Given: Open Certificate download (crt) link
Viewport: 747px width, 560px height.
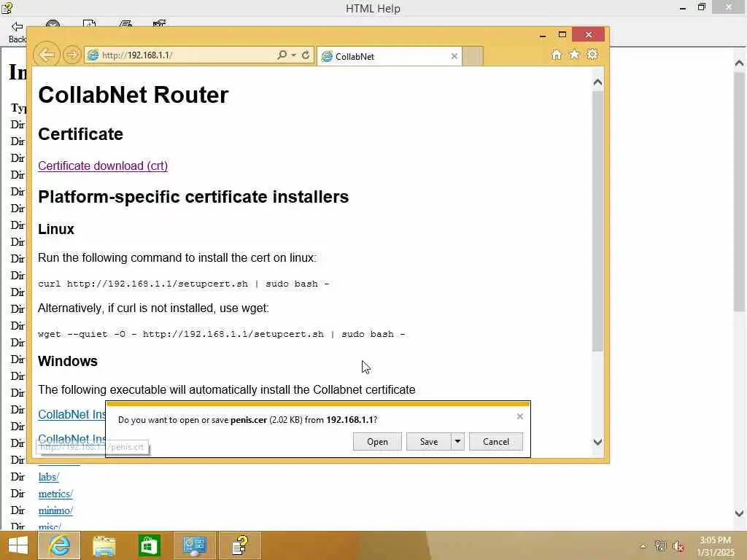Looking at the screenshot, I should pyautogui.click(x=103, y=166).
